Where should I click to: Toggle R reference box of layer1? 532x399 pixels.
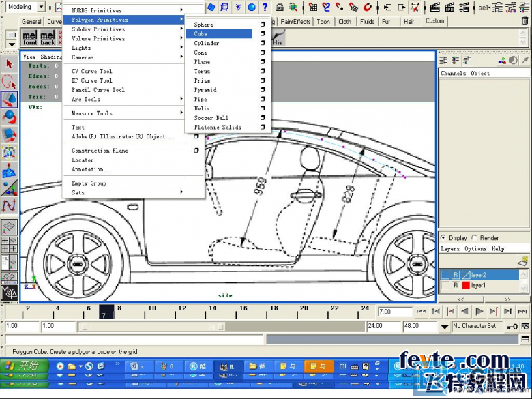coord(456,285)
